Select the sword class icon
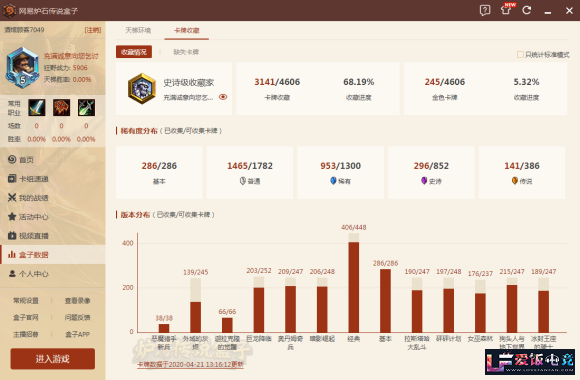The height and width of the screenshot is (380, 580). (37, 108)
